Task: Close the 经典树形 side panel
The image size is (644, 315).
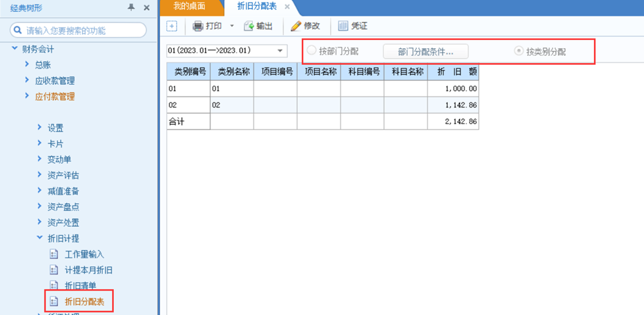Action: [x=147, y=7]
